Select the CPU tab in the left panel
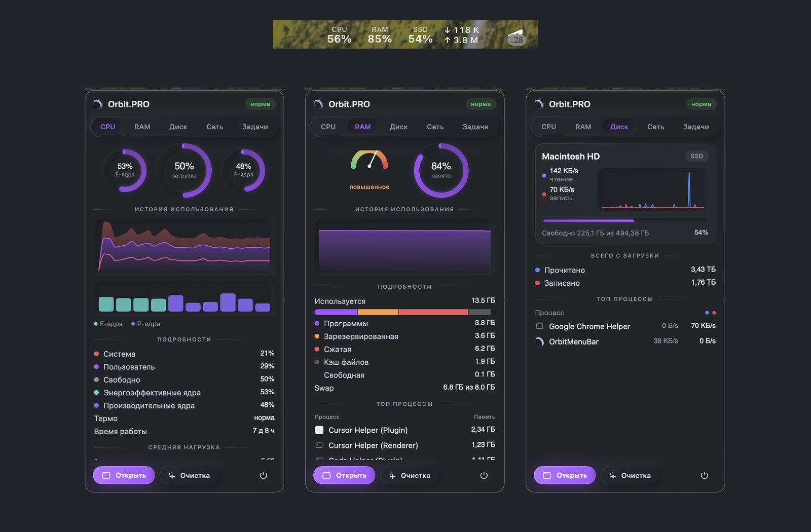 [107, 127]
